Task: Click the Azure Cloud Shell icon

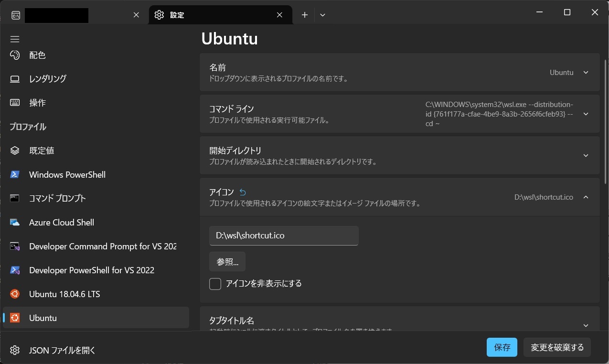Action: [x=15, y=222]
